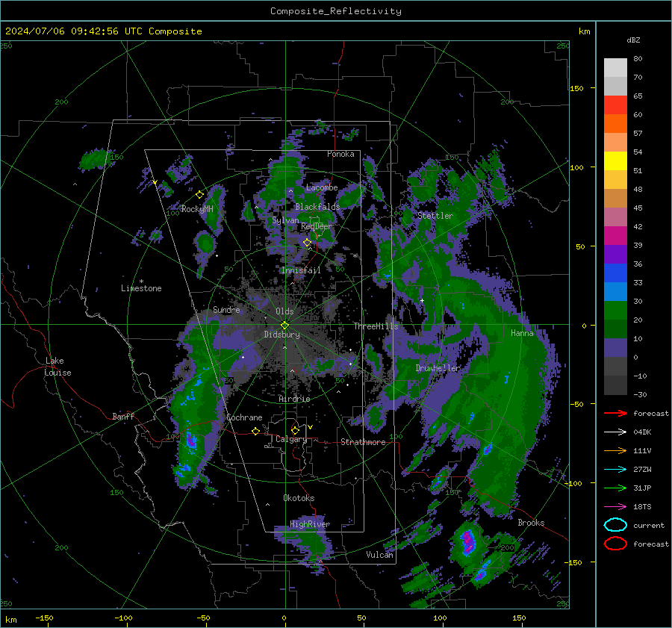Click the Sundre town label

(226, 309)
